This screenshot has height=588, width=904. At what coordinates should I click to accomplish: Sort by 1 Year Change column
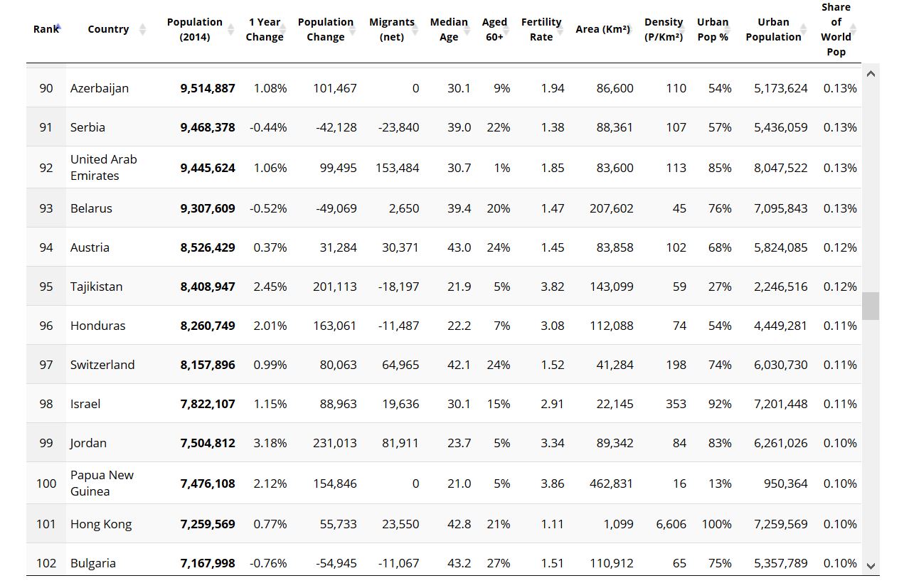tap(265, 29)
